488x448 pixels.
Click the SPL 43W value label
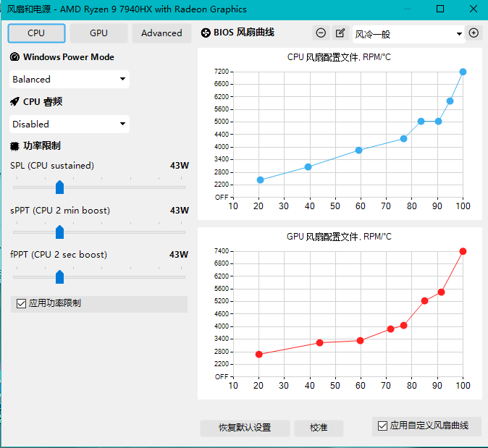click(x=180, y=166)
